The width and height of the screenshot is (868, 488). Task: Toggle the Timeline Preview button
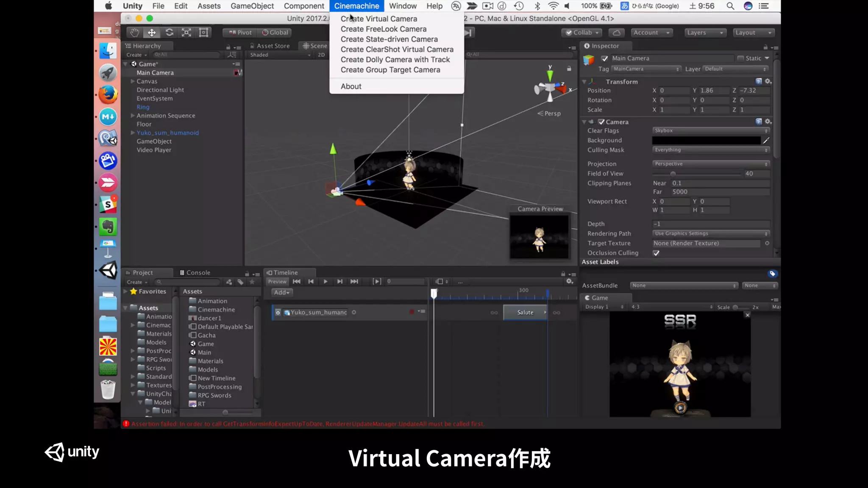click(277, 282)
